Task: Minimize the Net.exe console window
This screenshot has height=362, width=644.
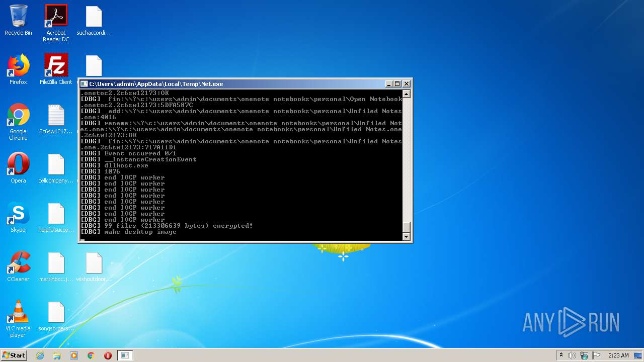Action: point(389,84)
